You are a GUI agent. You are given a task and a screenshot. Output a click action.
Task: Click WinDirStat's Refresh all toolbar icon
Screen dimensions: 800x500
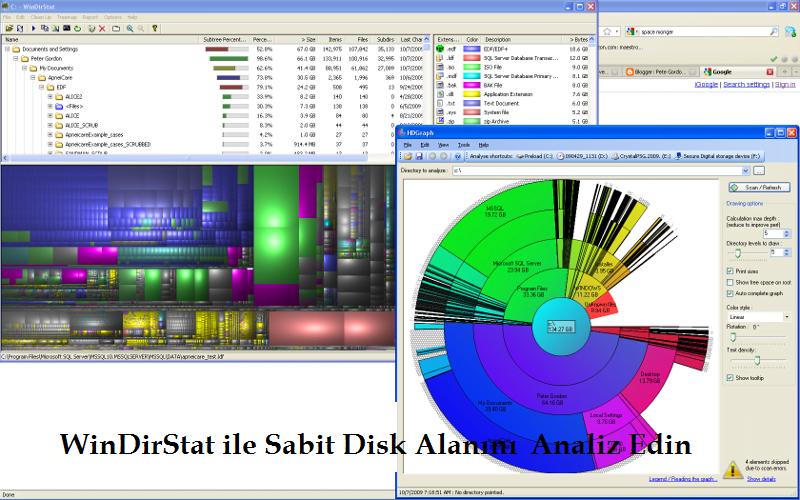click(x=20, y=29)
